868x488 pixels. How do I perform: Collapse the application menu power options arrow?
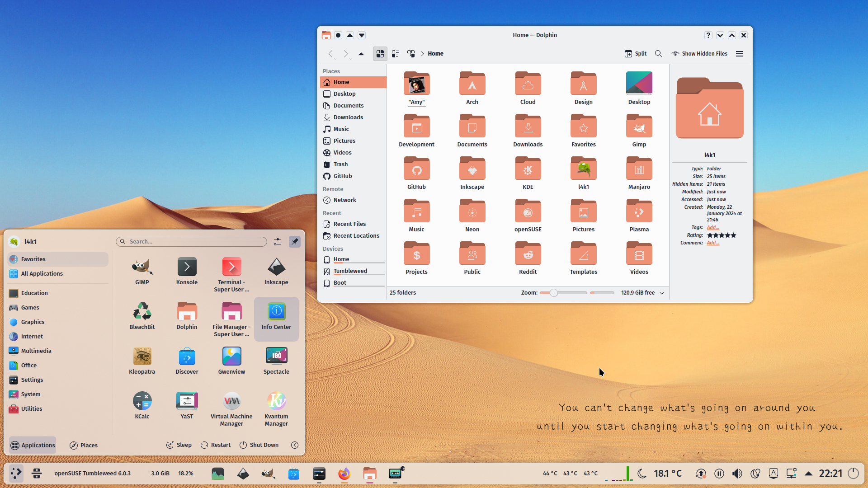(295, 445)
